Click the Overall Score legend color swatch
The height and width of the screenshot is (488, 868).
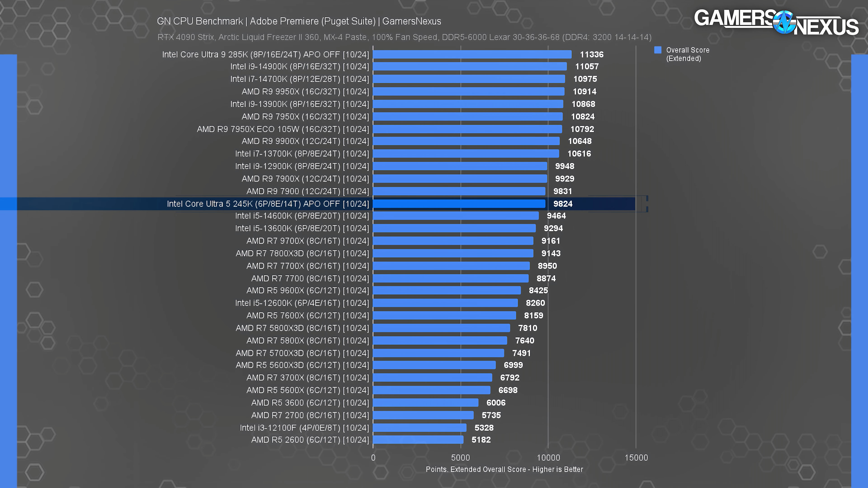658,50
